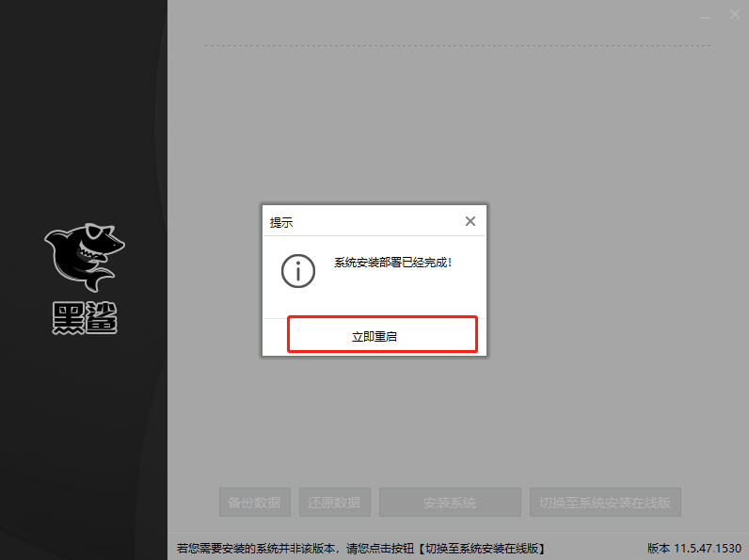The height and width of the screenshot is (560, 749).
Task: Click the 系统安装部署已经完成 message text
Action: tap(393, 263)
